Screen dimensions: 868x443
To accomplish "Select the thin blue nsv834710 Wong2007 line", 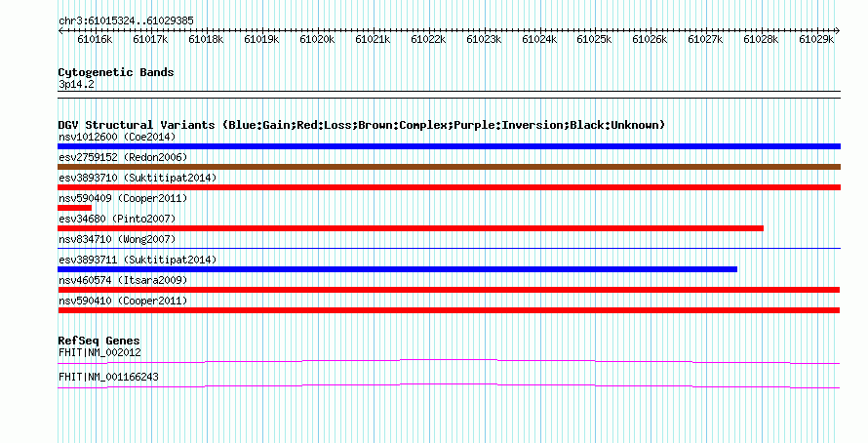I will [449, 249].
